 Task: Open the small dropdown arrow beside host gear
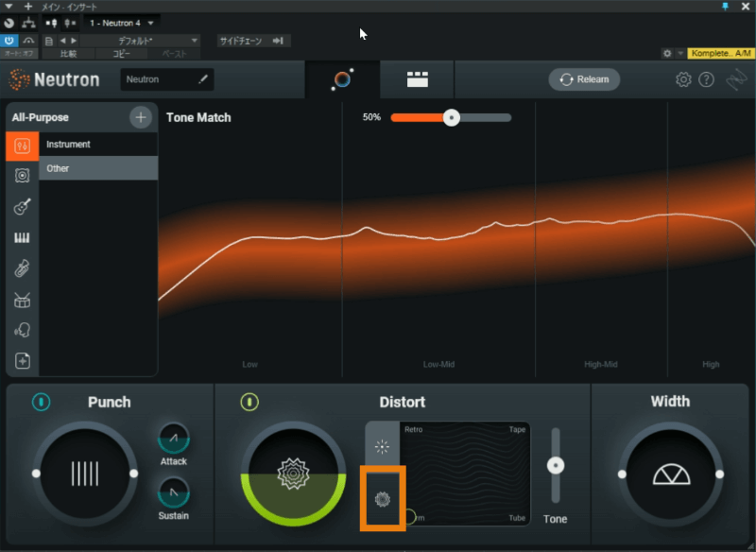(680, 53)
